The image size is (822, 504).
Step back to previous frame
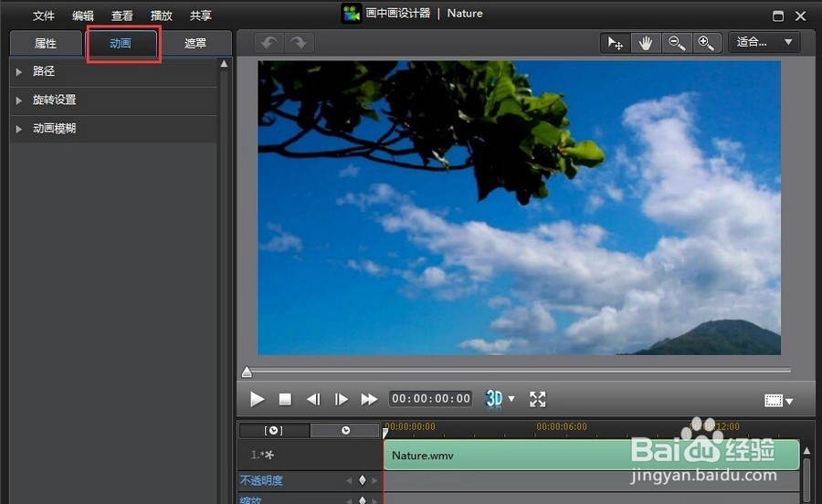pyautogui.click(x=313, y=399)
